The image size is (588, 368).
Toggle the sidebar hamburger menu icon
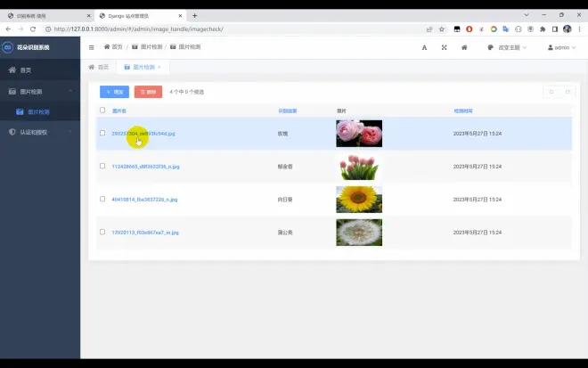click(92, 47)
